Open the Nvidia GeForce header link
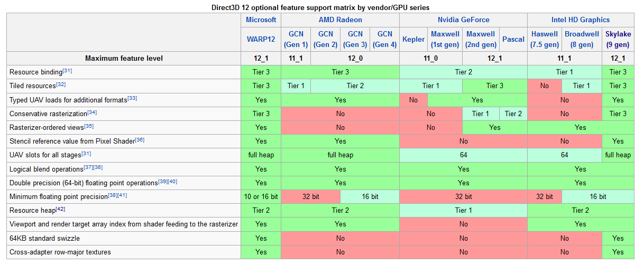 point(464,20)
